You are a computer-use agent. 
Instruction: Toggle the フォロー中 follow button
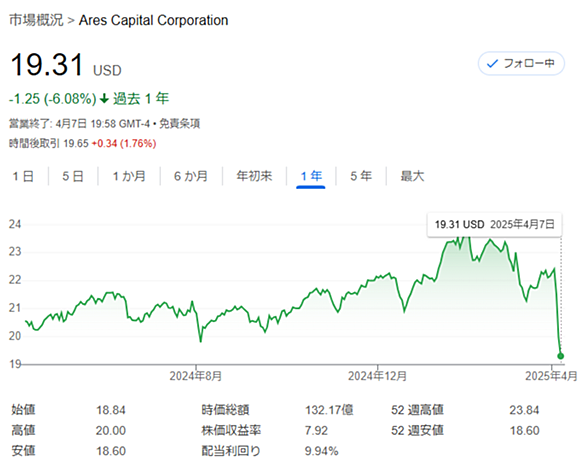point(521,64)
